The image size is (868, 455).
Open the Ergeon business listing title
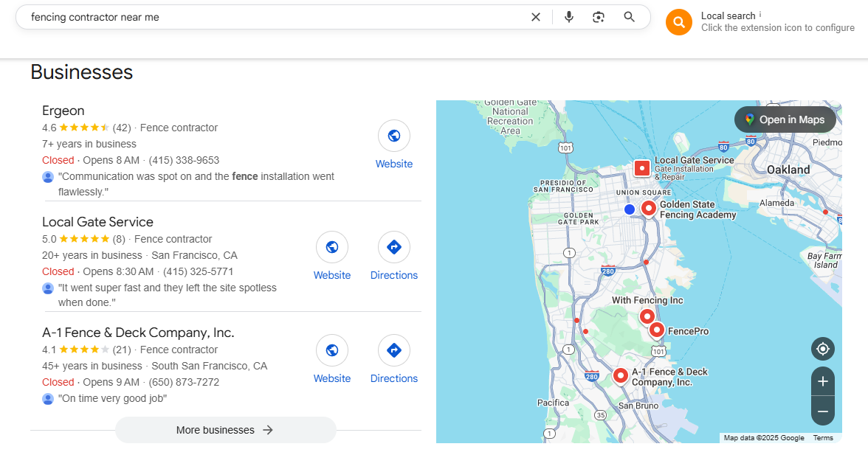click(63, 111)
